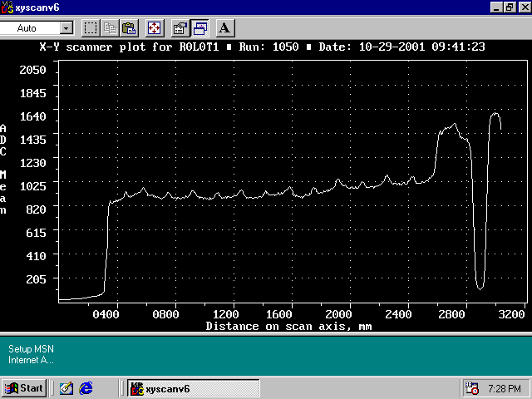This screenshot has height=399, width=532.
Task: Open the Windows Start menu
Action: coord(23,388)
